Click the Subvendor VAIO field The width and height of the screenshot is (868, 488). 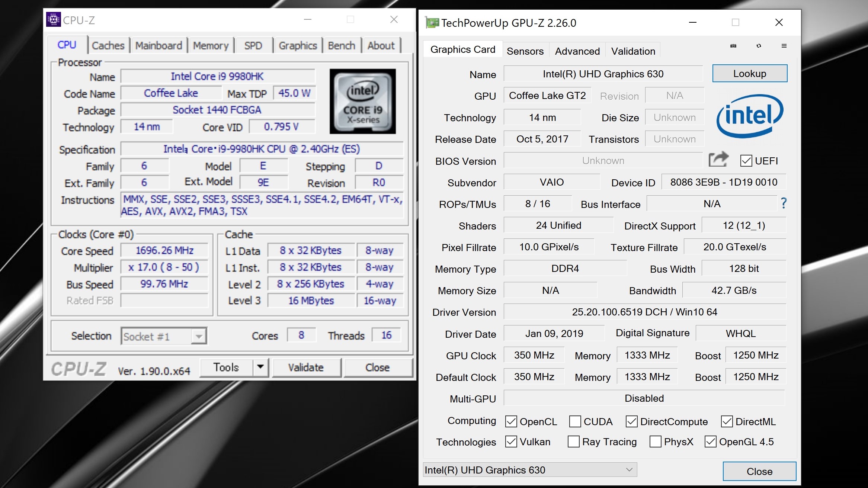point(552,182)
